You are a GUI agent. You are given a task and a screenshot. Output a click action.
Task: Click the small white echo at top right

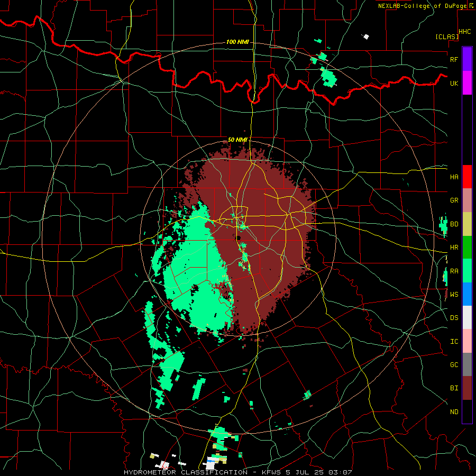coord(366,36)
